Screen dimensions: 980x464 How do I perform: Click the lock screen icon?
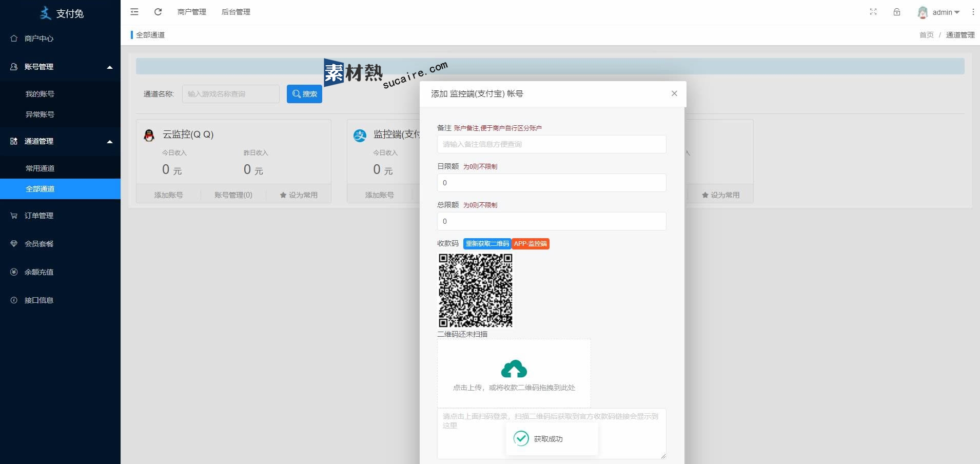coord(897,12)
